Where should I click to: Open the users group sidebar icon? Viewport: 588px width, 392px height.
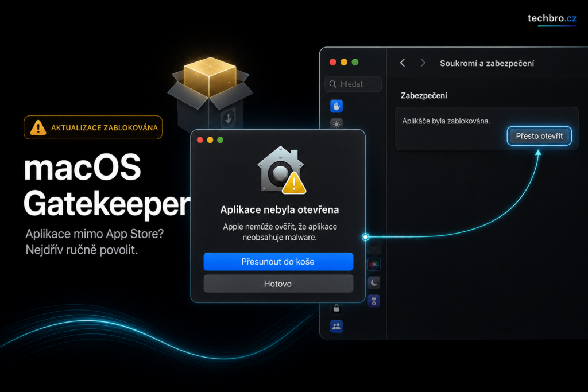click(x=336, y=327)
